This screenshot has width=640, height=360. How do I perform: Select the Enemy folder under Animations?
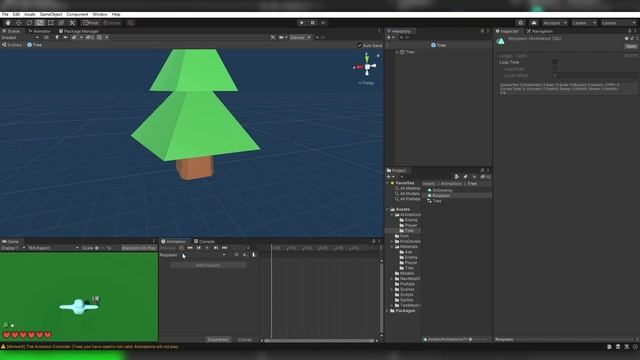pos(408,220)
